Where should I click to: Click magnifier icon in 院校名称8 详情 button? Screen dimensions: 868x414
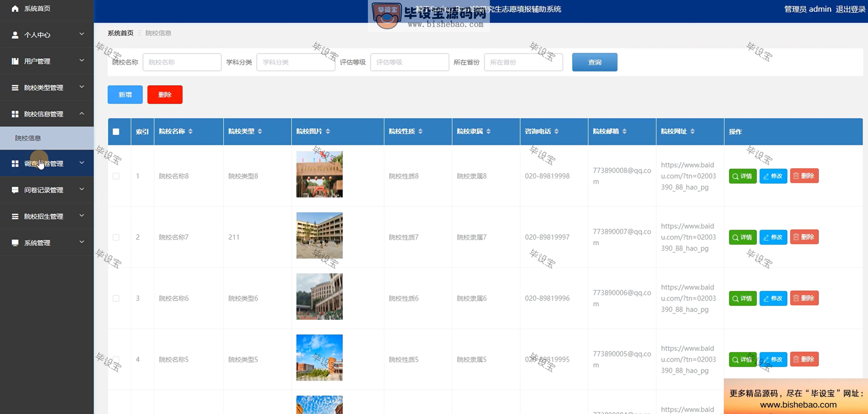[x=735, y=176]
